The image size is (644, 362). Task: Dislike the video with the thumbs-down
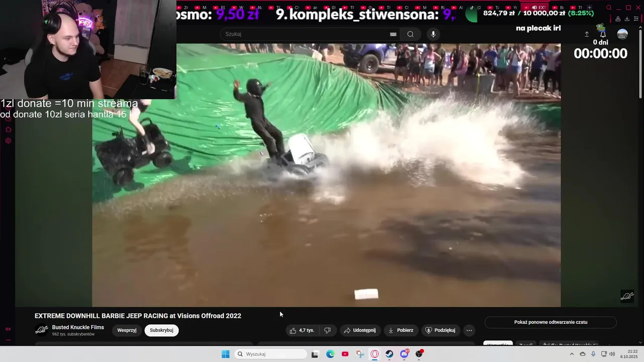[328, 330]
